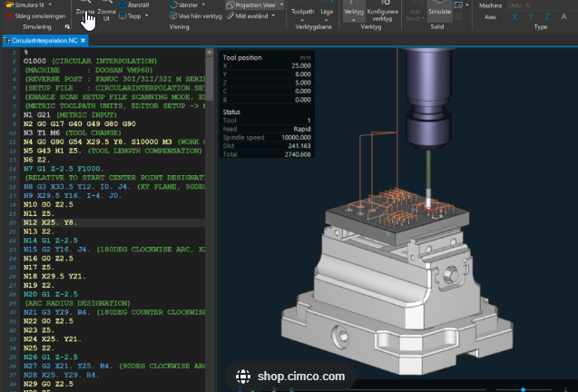Toggle the Simulate solid button

[439, 11]
